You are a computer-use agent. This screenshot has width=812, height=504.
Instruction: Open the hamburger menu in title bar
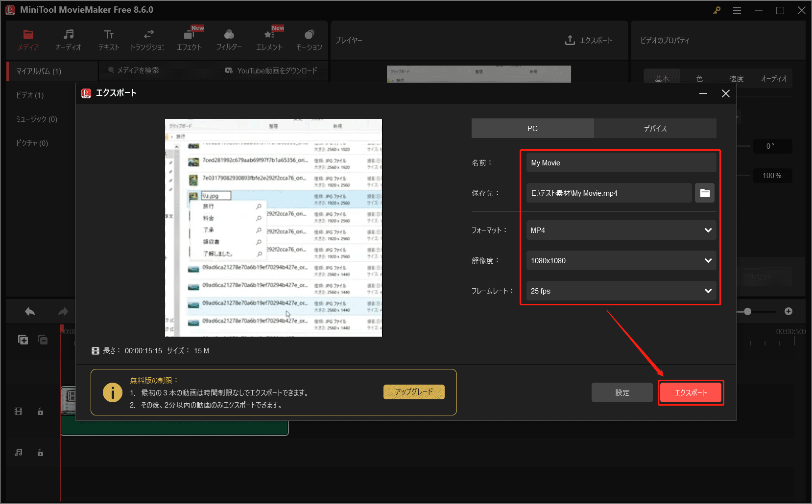(x=737, y=10)
